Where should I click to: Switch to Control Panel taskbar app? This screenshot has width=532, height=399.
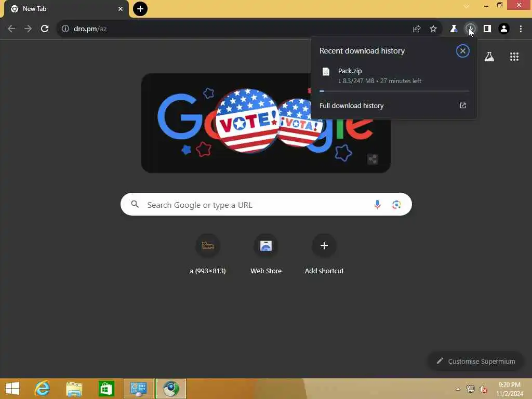138,389
